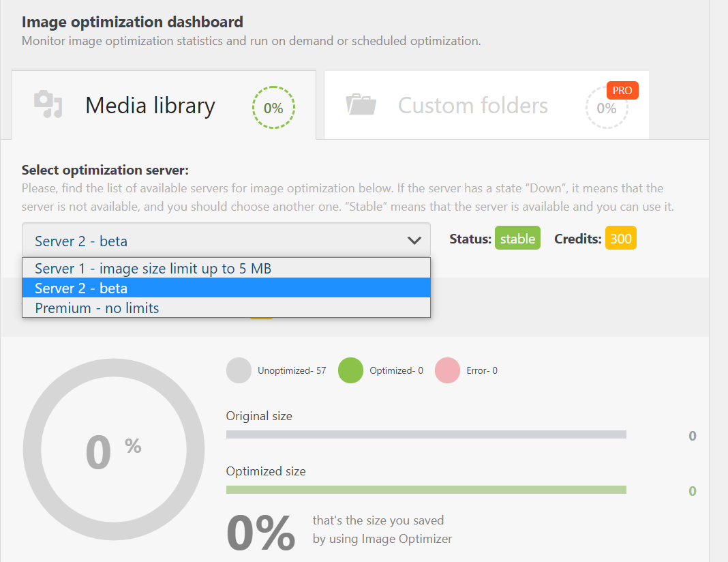Click the Original size progress bar
The height and width of the screenshot is (562, 728).
426,434
